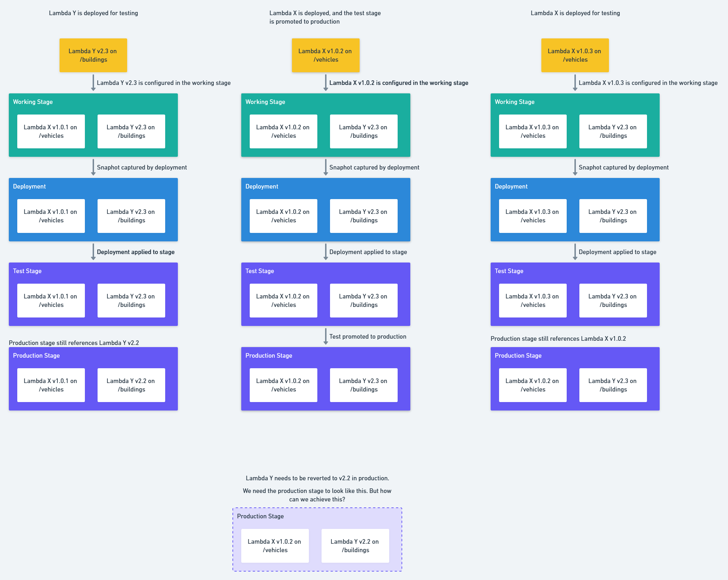Image resolution: width=728 pixels, height=580 pixels.
Task: Select Lambda X v1.0.2 card in dashed box
Action: click(x=275, y=546)
